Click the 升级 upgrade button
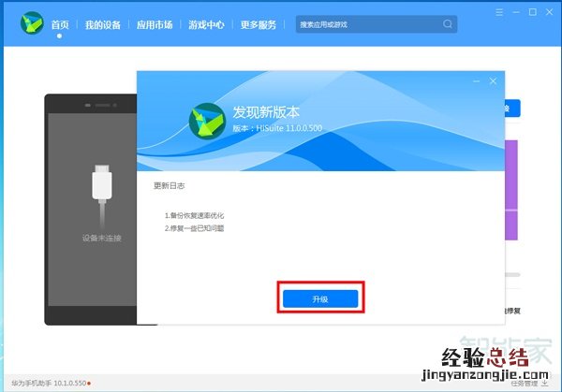Viewport: 562px width, 392px height. click(320, 299)
